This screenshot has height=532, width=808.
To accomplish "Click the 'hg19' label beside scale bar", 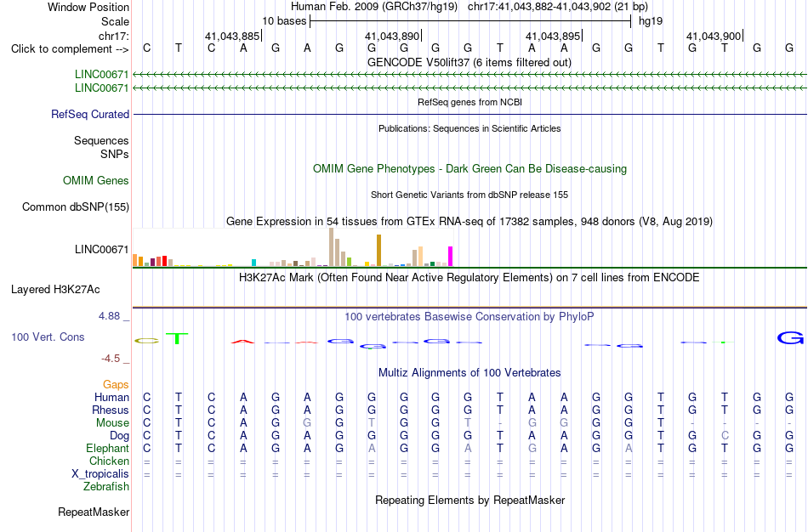I will click(651, 21).
